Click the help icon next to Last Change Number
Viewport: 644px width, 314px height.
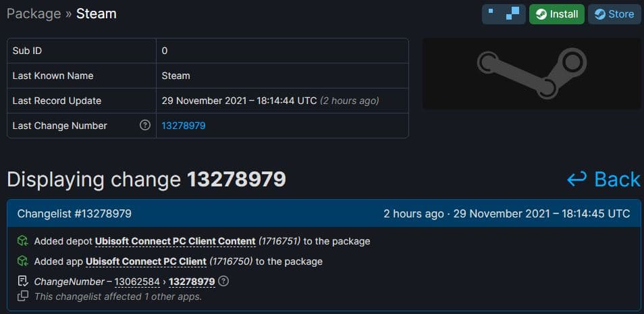(x=145, y=126)
